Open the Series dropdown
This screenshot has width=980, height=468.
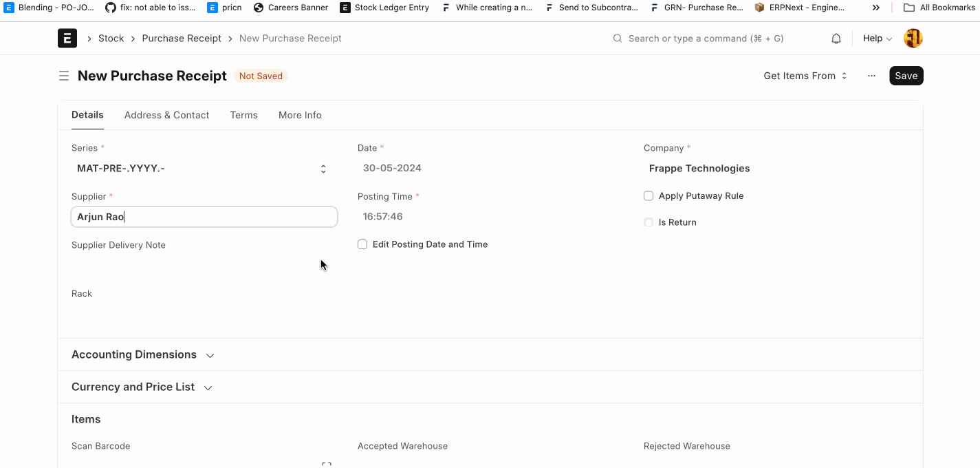202,169
